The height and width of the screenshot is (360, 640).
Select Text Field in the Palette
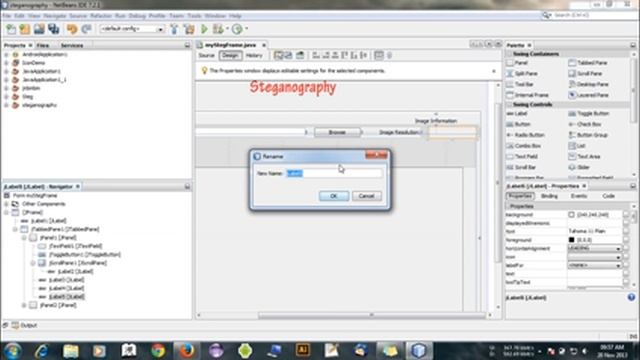(522, 156)
